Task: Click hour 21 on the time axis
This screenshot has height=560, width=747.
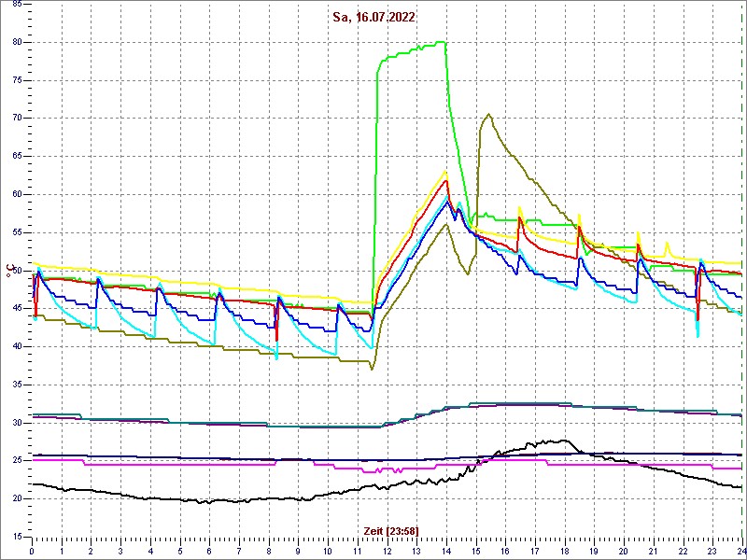Action: 653,551
